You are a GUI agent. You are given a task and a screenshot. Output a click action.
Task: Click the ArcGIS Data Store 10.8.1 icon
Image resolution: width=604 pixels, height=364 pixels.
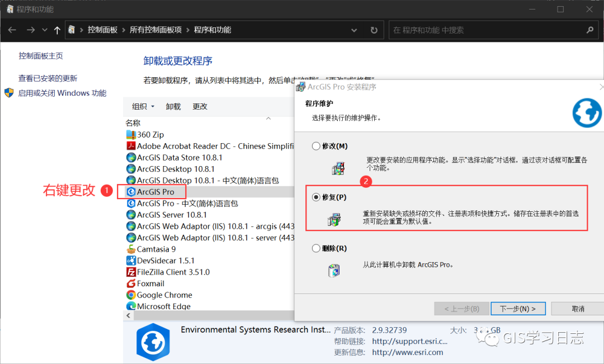click(x=131, y=158)
